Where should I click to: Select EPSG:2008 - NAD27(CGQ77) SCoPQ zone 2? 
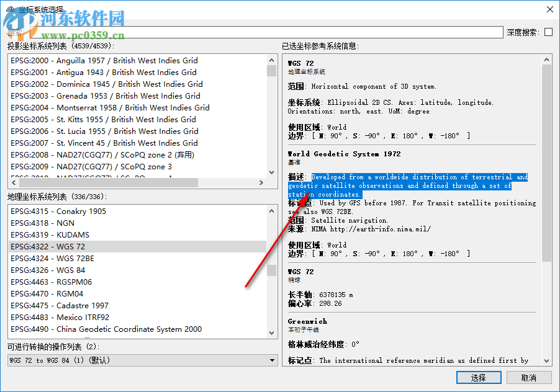(x=137, y=155)
